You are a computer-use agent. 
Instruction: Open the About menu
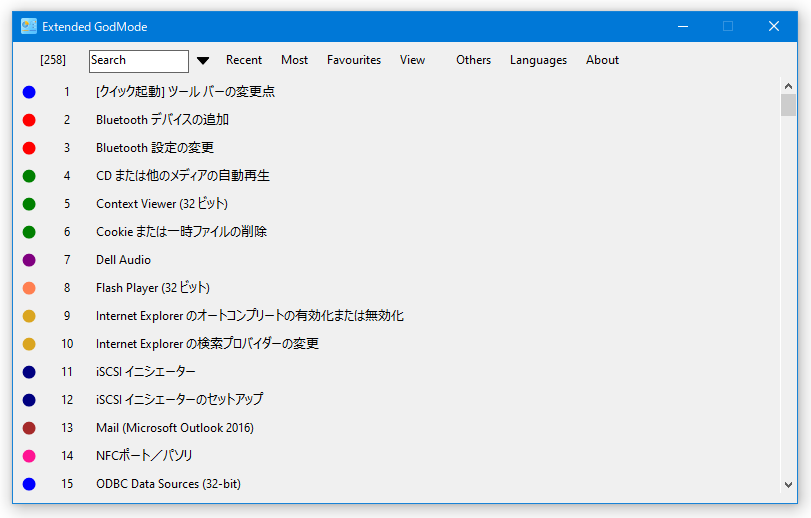pos(602,60)
